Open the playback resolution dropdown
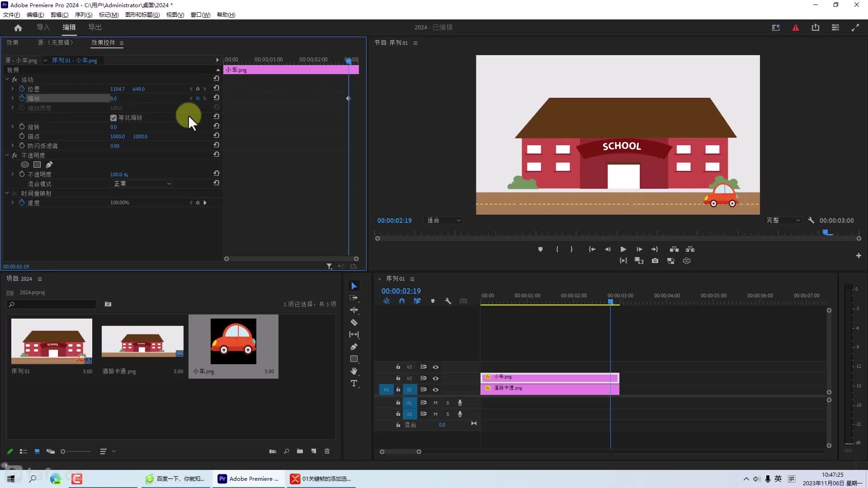Screen dimensions: 868x488 [x=783, y=220]
